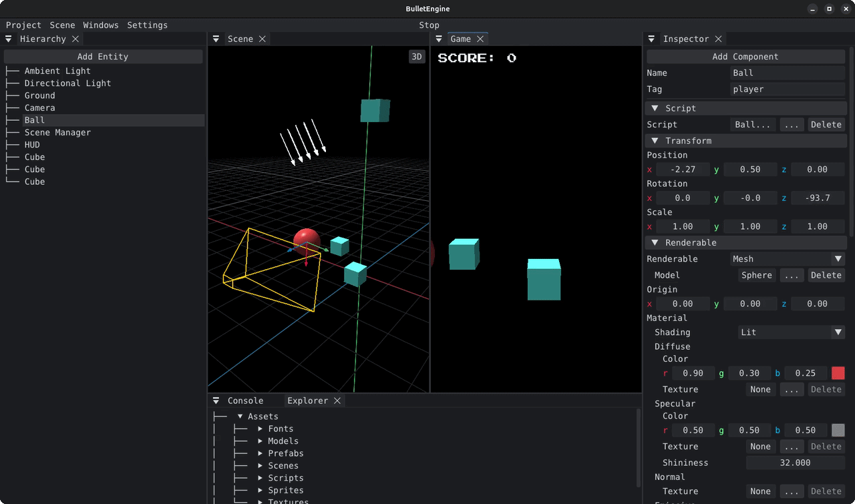Expand the Models folder
855x504 pixels.
tap(261, 441)
